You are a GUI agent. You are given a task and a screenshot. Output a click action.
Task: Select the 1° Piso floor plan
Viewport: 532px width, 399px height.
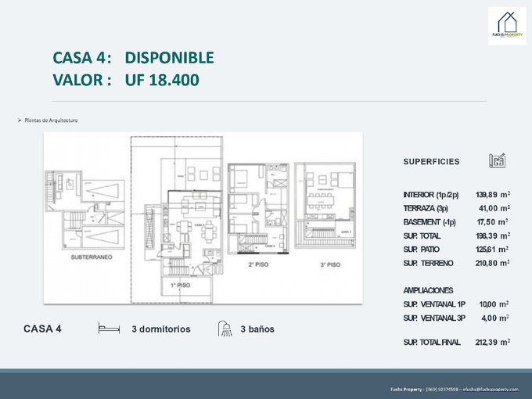pyautogui.click(x=177, y=220)
